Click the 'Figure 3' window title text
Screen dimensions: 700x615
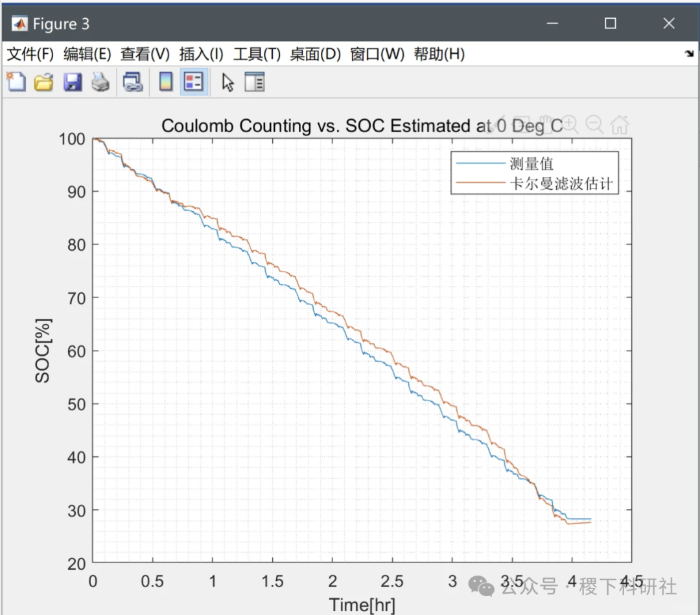[61, 24]
